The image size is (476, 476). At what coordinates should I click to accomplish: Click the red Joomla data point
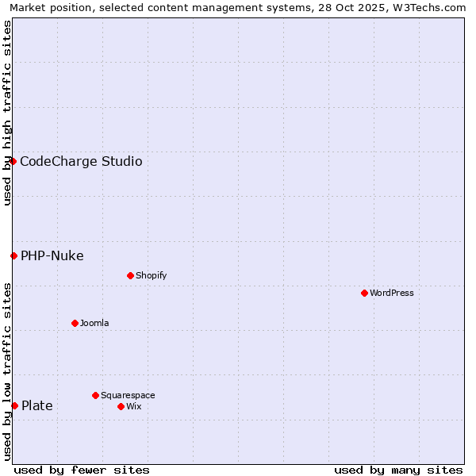click(75, 323)
